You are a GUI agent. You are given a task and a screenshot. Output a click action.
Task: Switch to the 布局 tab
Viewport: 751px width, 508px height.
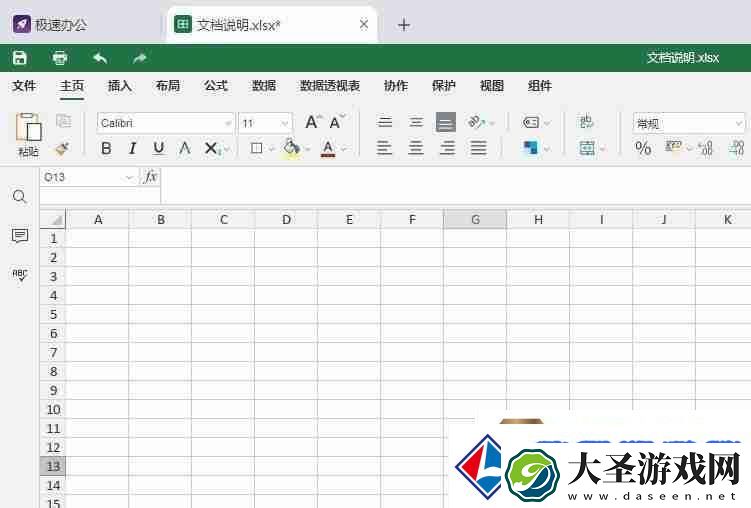click(168, 86)
